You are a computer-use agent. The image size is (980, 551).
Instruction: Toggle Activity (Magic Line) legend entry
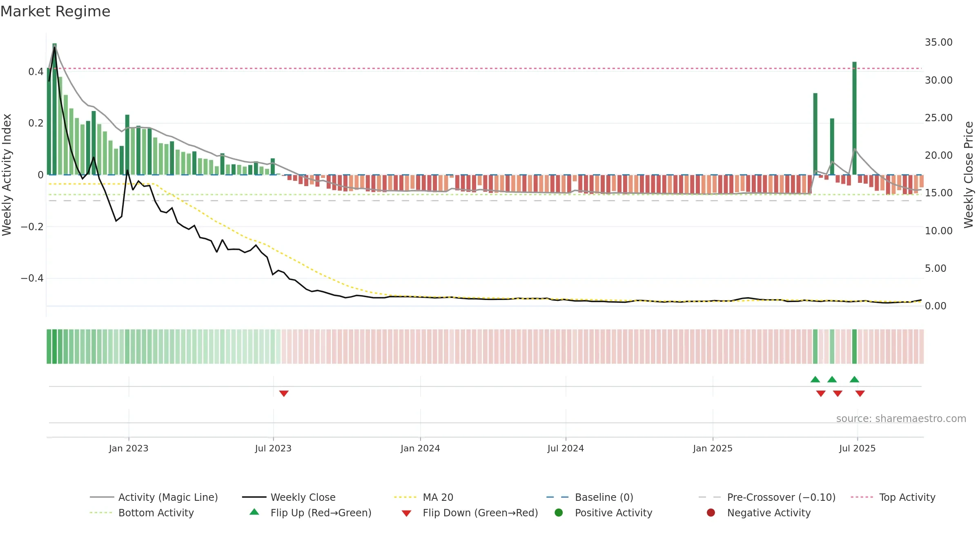point(154,497)
